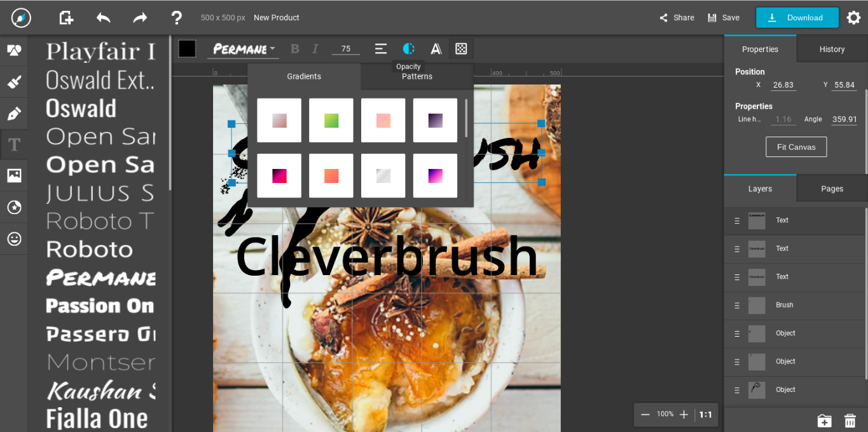
Task: Select the Oswald font
Action: 81,109
